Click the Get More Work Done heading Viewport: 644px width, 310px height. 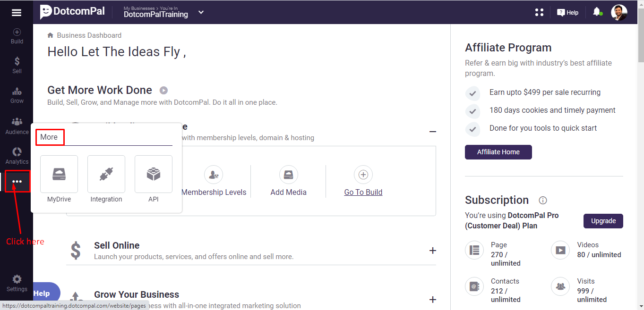click(x=100, y=90)
